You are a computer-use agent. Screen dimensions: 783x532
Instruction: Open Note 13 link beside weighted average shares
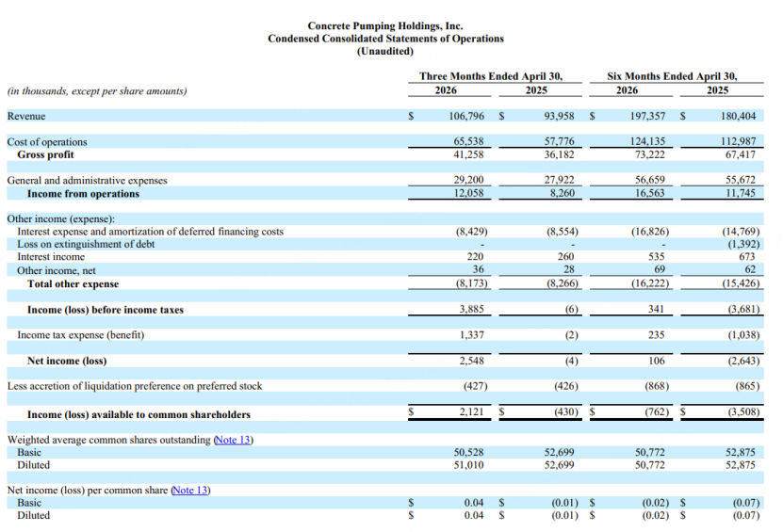pyautogui.click(x=233, y=440)
